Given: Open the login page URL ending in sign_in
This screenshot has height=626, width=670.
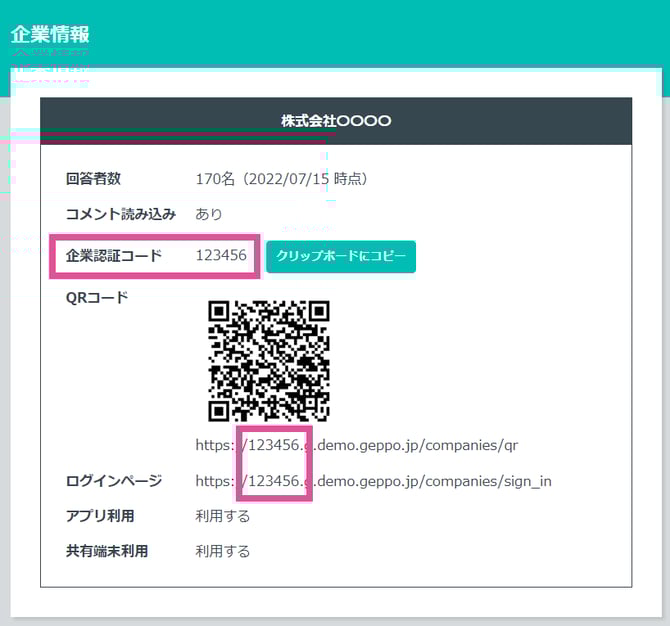Looking at the screenshot, I should [x=373, y=481].
